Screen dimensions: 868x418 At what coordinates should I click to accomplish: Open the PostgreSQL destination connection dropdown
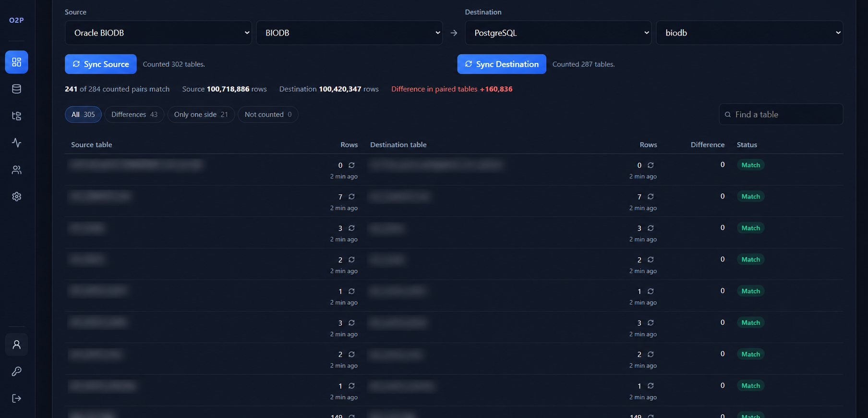tap(558, 33)
